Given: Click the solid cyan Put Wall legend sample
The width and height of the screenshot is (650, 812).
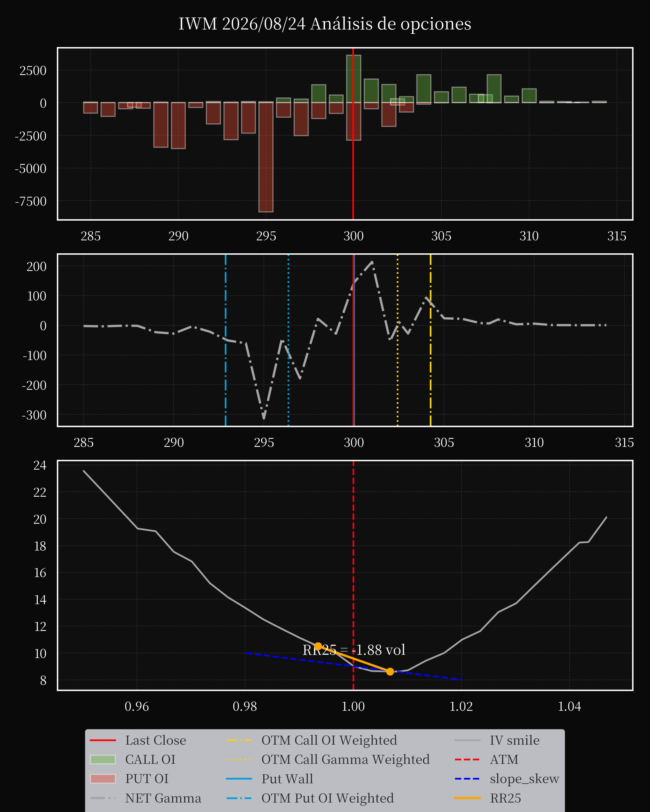Looking at the screenshot, I should [239, 778].
